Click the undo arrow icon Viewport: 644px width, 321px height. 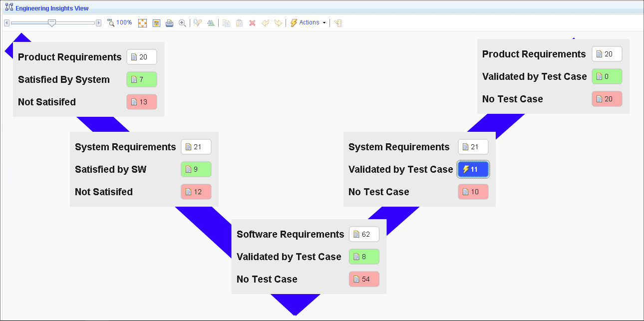point(265,23)
